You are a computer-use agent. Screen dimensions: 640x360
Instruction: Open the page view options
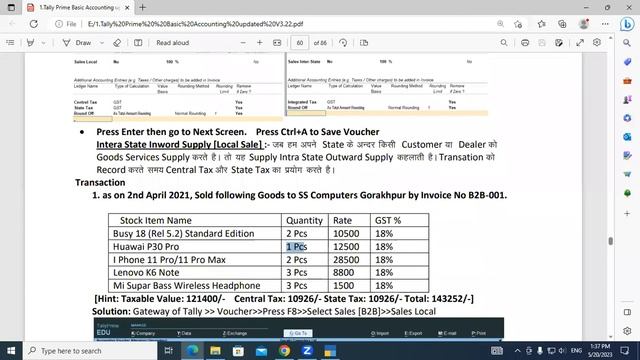coord(364,42)
